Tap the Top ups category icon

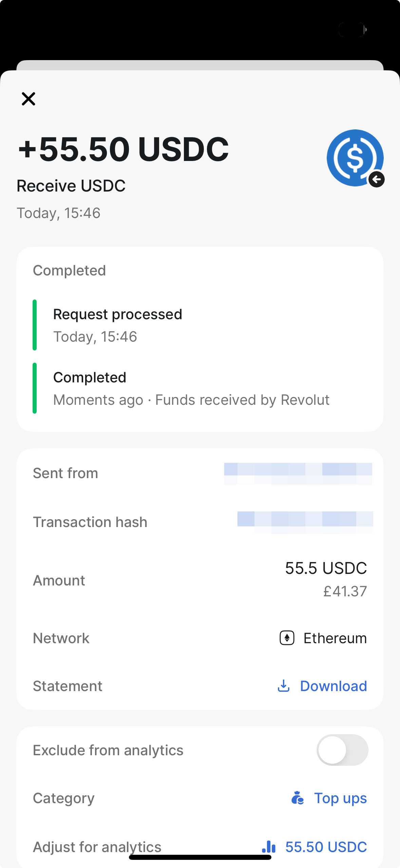tap(298, 798)
